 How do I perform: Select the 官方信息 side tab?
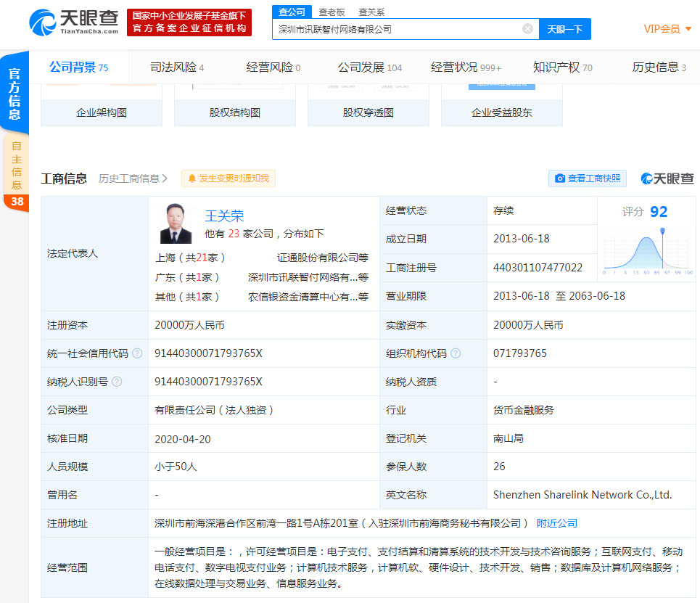coord(15,94)
